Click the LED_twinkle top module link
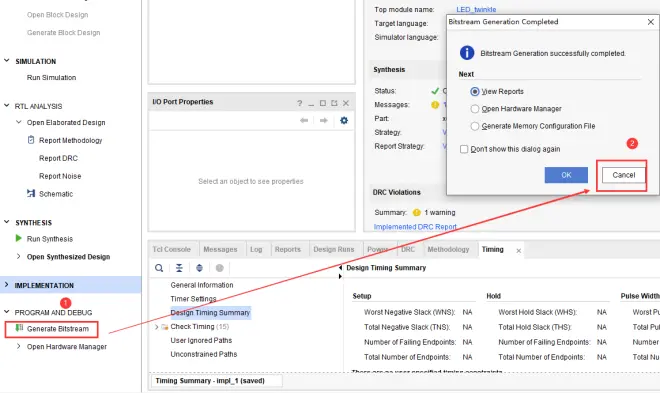The width and height of the screenshot is (660, 393). click(476, 9)
